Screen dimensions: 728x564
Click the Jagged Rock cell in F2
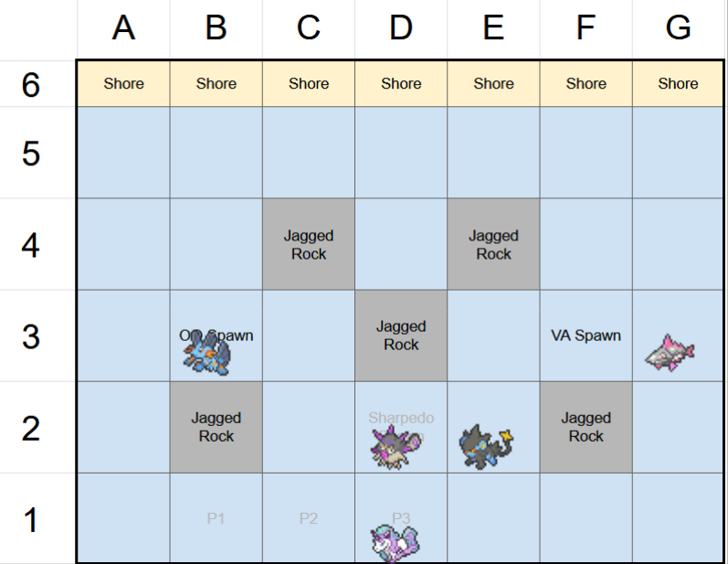(586, 427)
